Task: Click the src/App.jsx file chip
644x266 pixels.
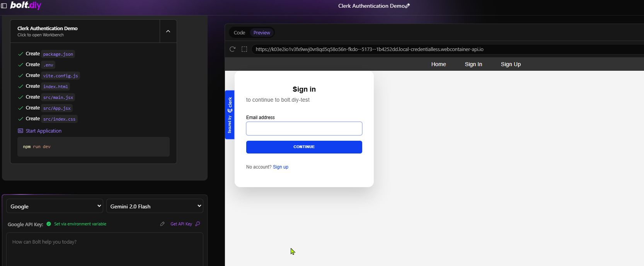Action: (57, 108)
